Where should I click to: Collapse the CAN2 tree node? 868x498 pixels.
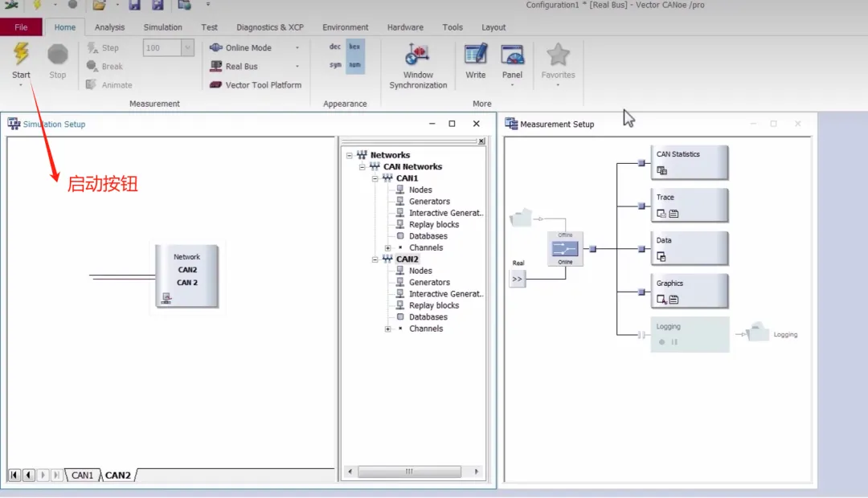[375, 259]
